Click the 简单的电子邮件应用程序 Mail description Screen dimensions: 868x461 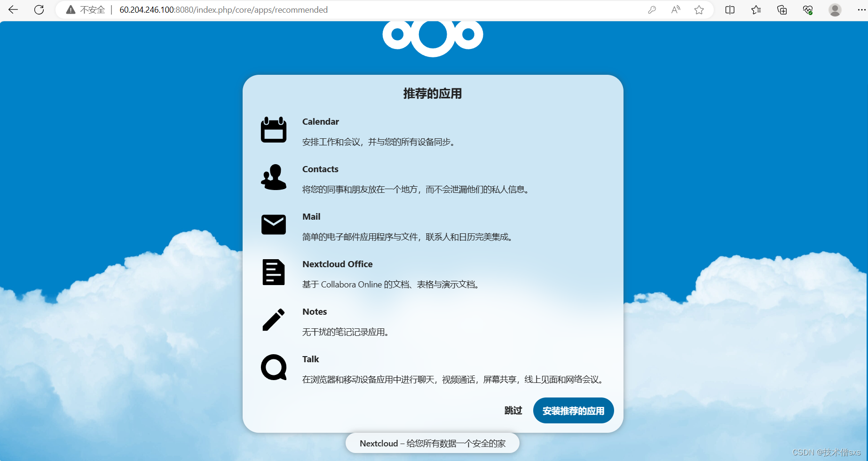click(x=409, y=237)
